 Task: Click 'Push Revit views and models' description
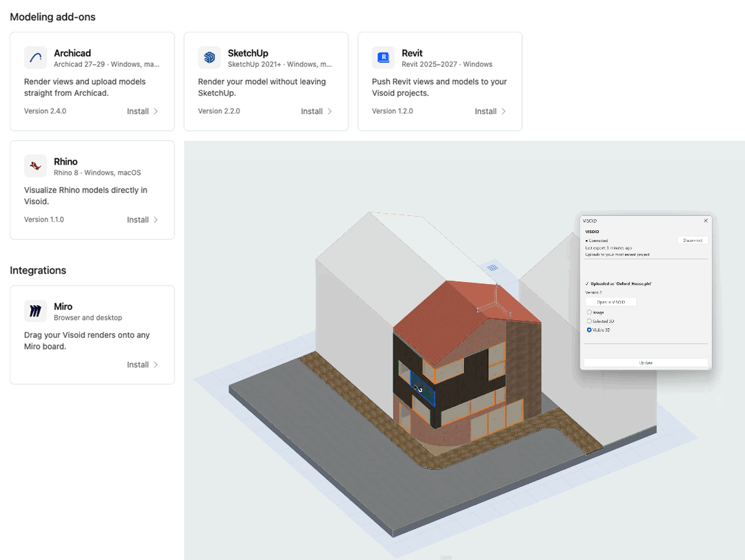pyautogui.click(x=439, y=88)
